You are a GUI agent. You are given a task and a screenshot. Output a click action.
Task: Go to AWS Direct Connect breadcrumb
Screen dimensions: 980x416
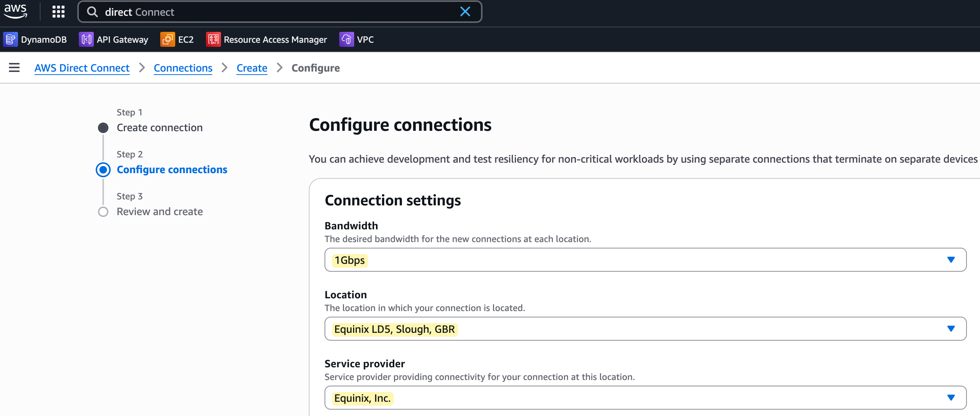pyautogui.click(x=82, y=68)
